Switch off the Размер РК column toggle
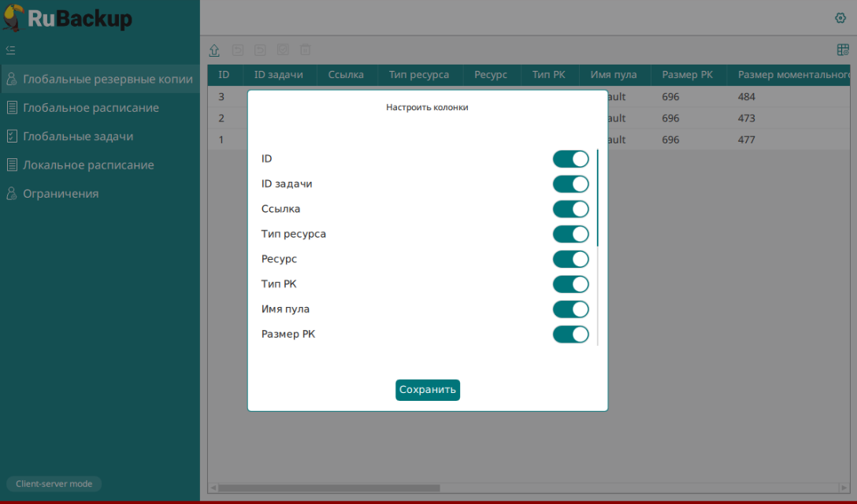 click(570, 335)
